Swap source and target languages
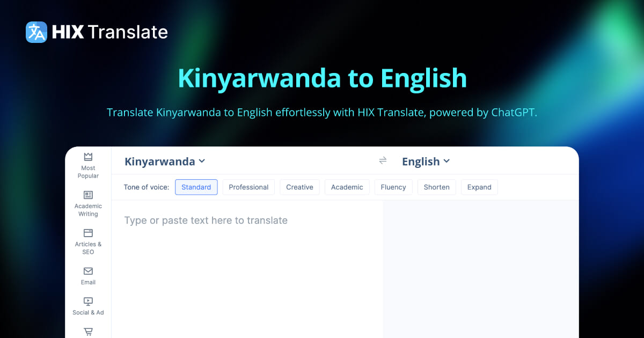 coord(383,161)
